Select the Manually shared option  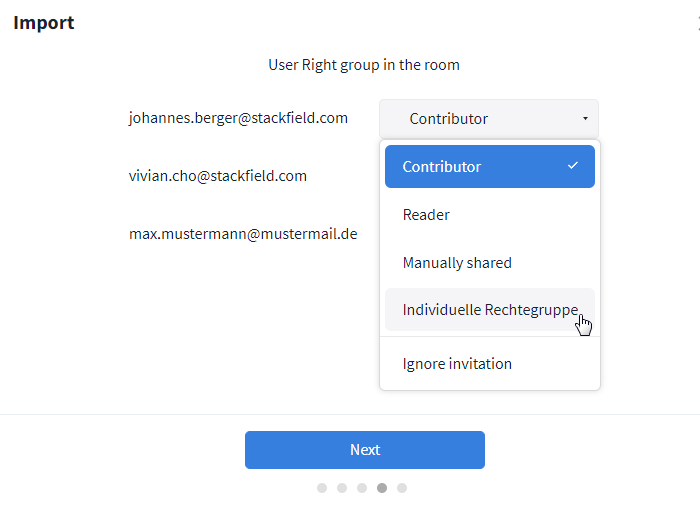coord(457,263)
